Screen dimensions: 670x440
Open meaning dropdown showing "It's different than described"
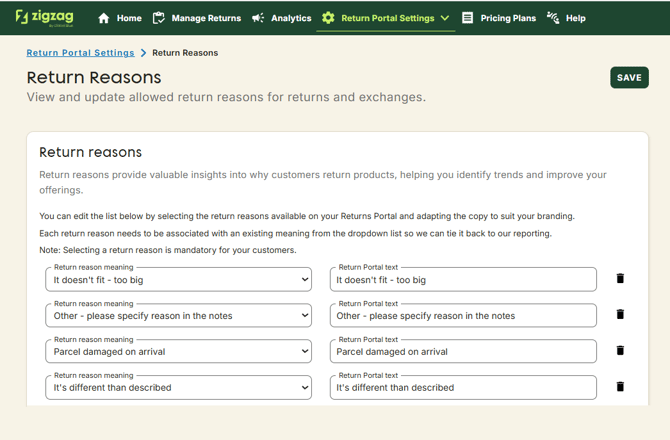pyautogui.click(x=179, y=387)
